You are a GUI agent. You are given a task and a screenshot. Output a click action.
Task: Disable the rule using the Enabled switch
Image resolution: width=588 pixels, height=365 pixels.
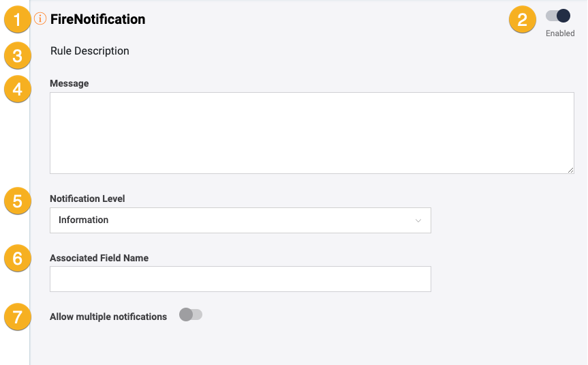[558, 16]
